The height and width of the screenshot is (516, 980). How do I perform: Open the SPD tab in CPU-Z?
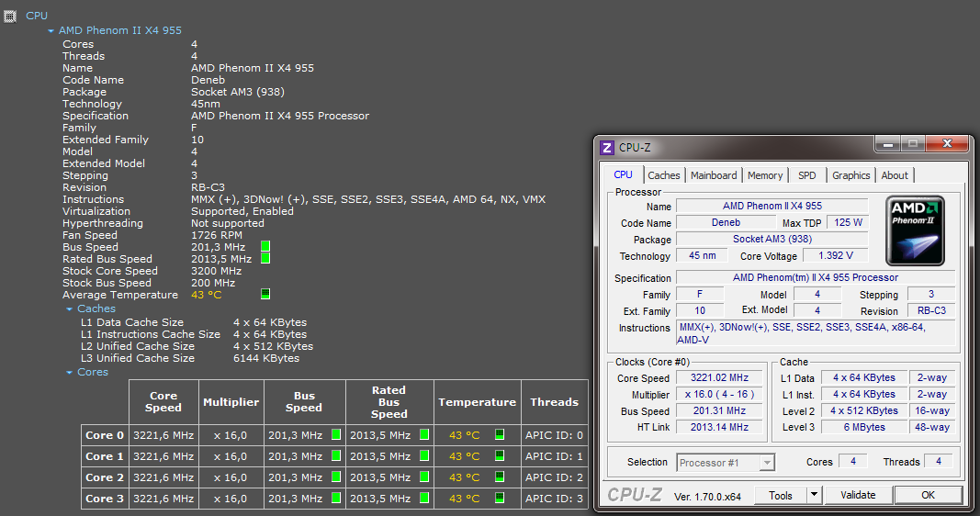pos(807,175)
